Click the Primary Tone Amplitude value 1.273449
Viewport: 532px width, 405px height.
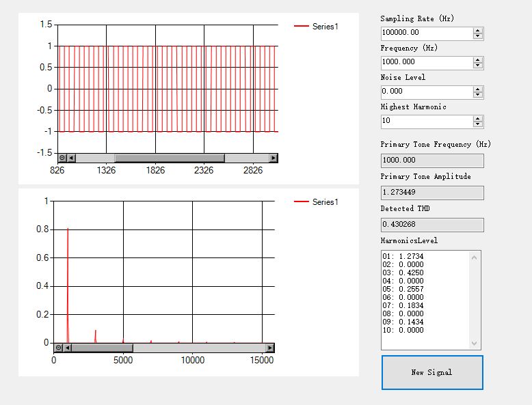tap(432, 193)
